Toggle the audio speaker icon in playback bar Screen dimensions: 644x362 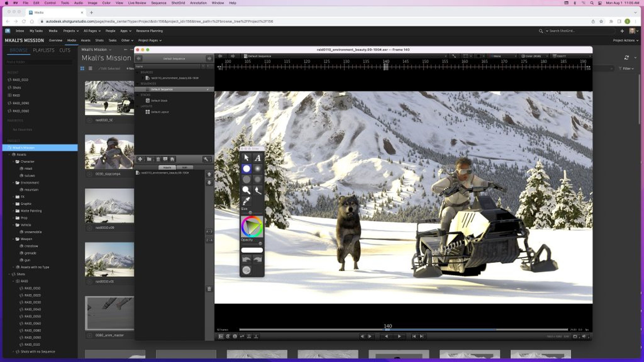click(583, 336)
